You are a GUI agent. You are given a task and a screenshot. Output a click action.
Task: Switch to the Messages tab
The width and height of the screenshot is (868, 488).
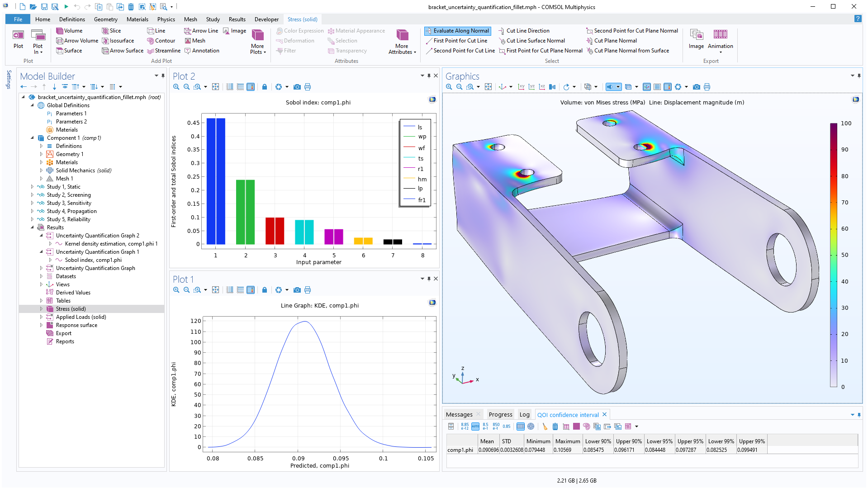coord(459,415)
